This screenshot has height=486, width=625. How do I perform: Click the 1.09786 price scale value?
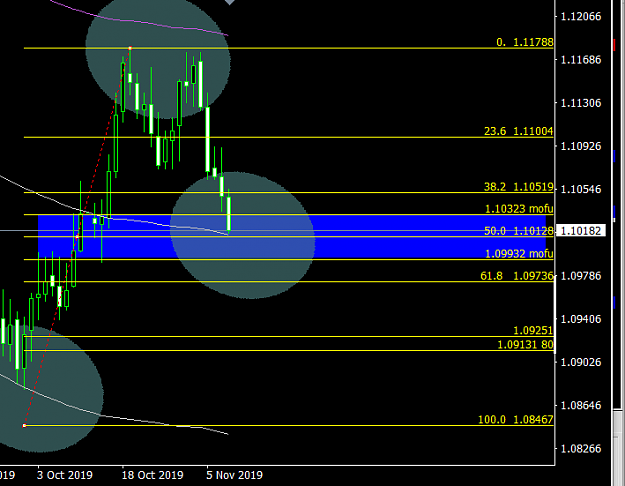click(x=581, y=275)
